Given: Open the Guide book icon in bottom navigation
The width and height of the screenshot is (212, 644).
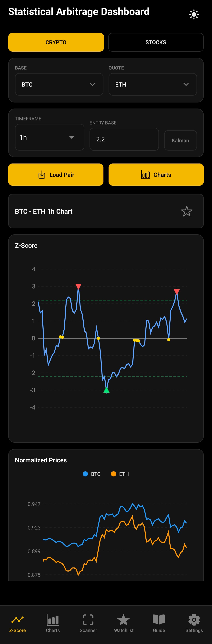Looking at the screenshot, I should (159, 619).
